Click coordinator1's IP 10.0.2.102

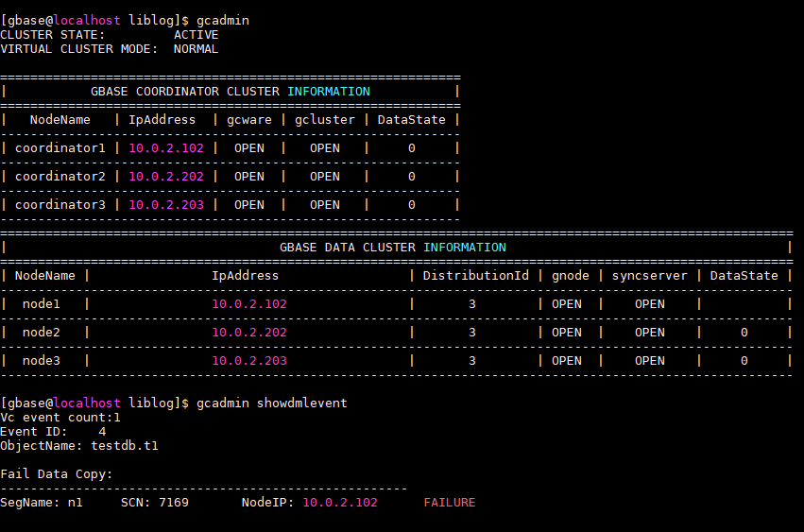point(166,148)
